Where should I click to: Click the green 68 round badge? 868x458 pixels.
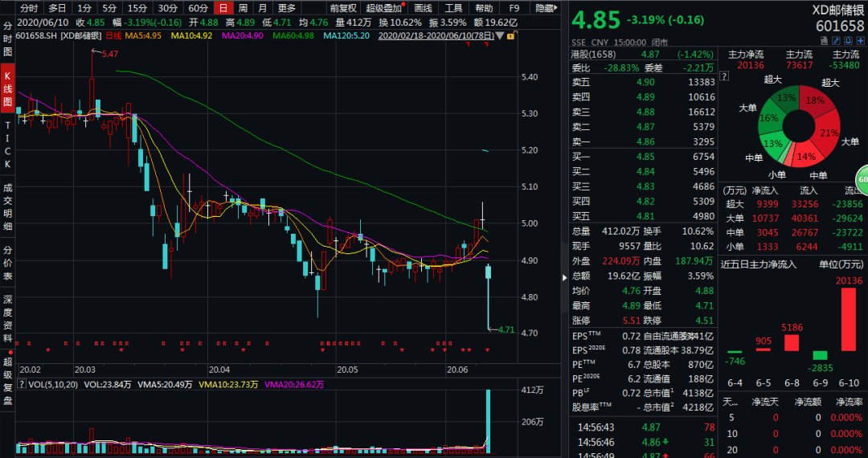tap(862, 179)
